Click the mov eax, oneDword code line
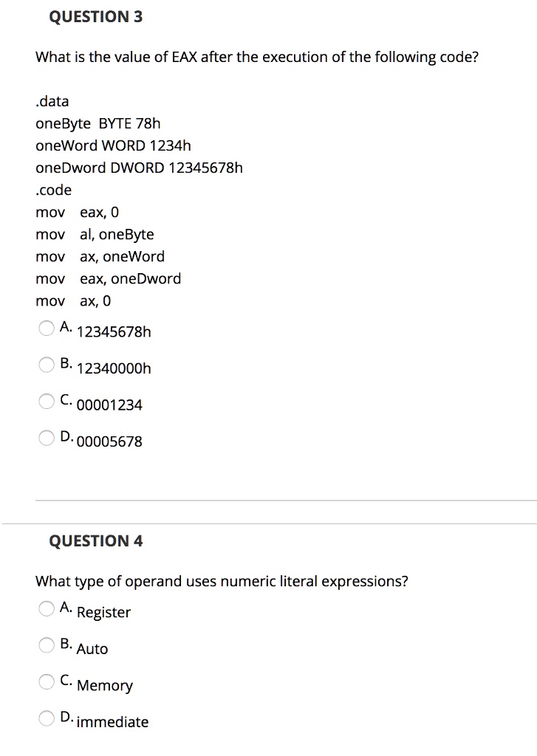The width and height of the screenshot is (537, 756). [109, 278]
